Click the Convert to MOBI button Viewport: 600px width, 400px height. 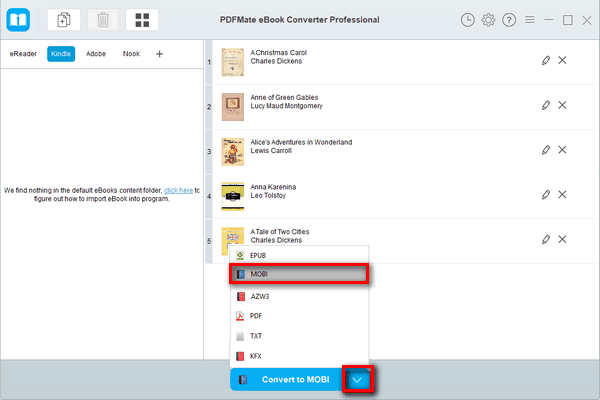tap(286, 379)
